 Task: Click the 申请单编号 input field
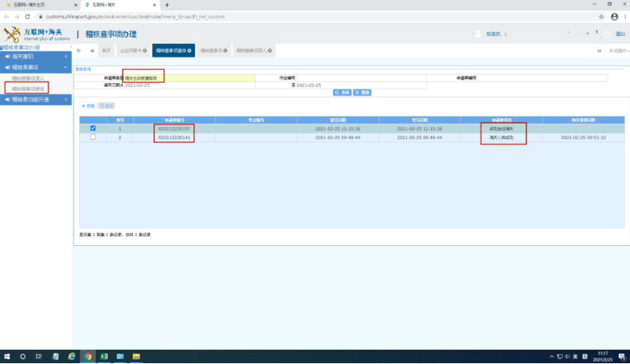542,78
